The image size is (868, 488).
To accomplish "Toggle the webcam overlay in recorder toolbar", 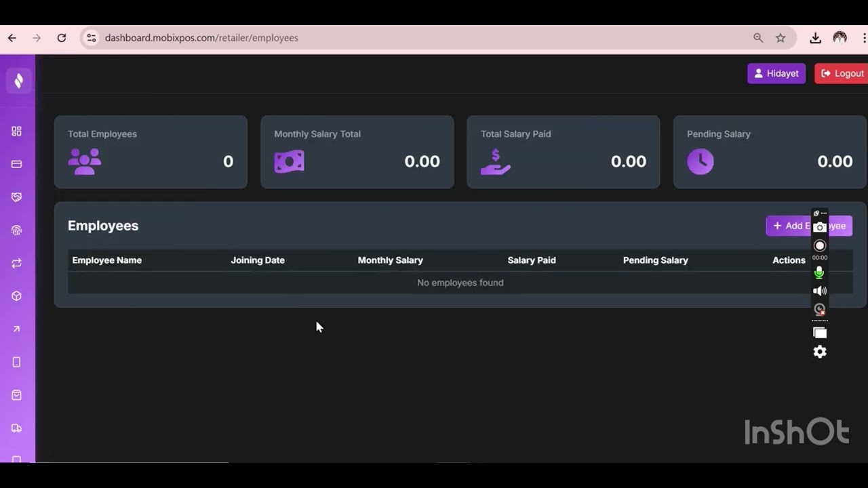I will (x=820, y=310).
